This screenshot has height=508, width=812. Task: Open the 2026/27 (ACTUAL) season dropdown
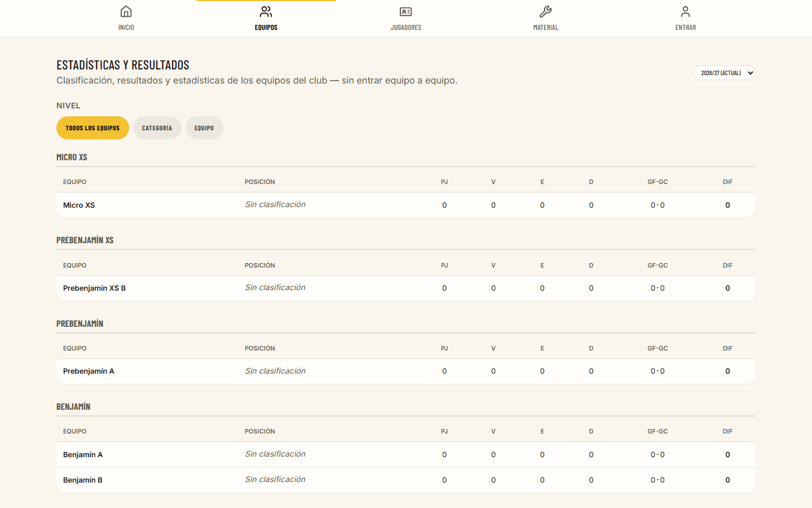click(x=724, y=73)
